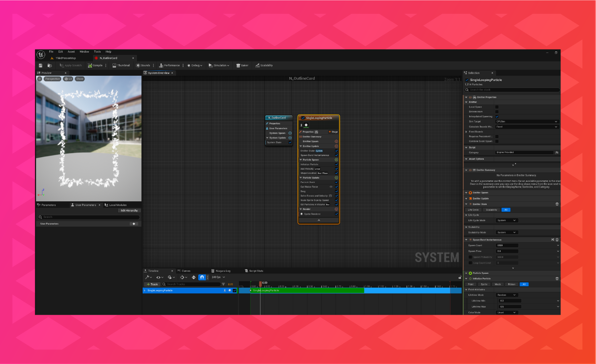The width and height of the screenshot is (596, 364).
Task: Click the Curl Noise Force visibility eye icon
Action: pos(331,186)
